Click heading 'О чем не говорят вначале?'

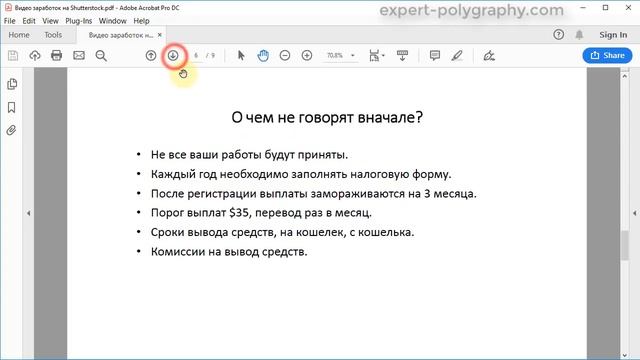pos(327,118)
